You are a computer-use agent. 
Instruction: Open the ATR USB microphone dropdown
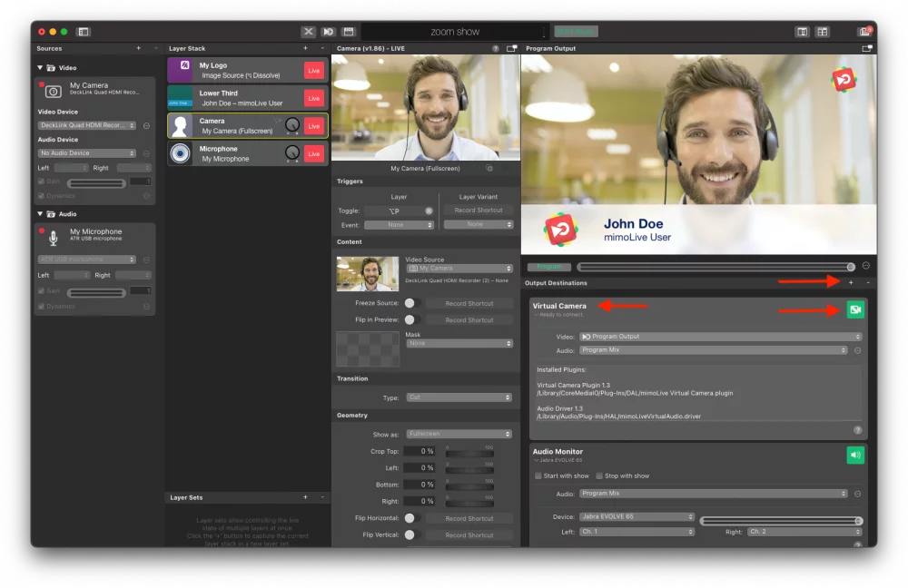coord(87,260)
